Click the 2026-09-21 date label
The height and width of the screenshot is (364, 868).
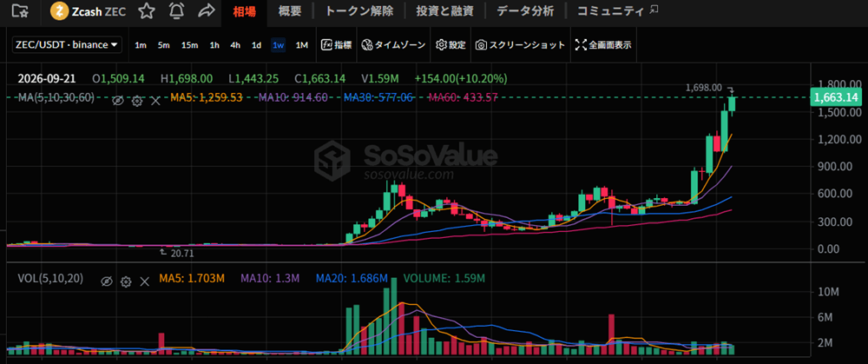tap(47, 79)
